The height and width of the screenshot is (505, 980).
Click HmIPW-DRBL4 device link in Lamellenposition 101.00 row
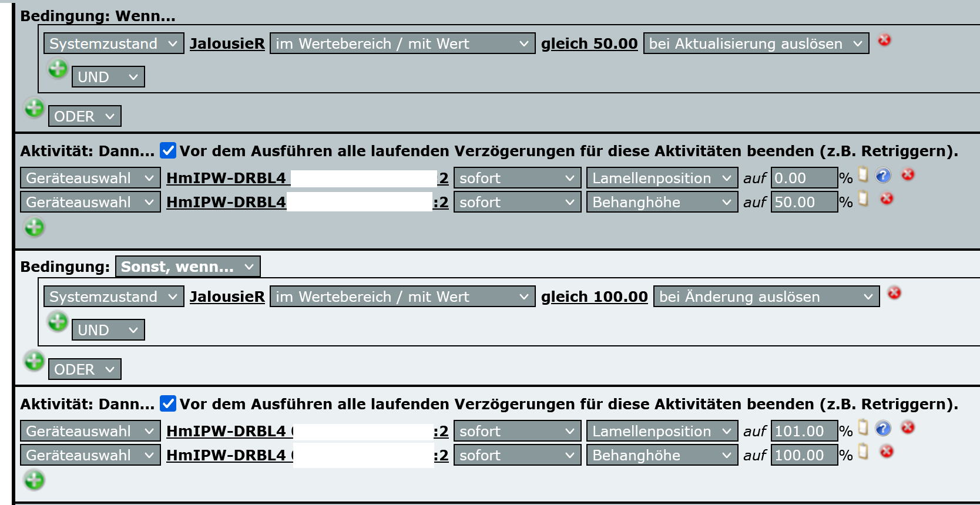click(307, 431)
